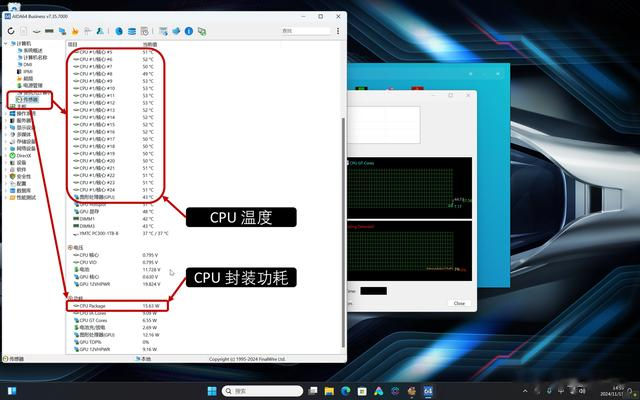
Task: Select 系统概述 in the tree
Action: point(33,50)
